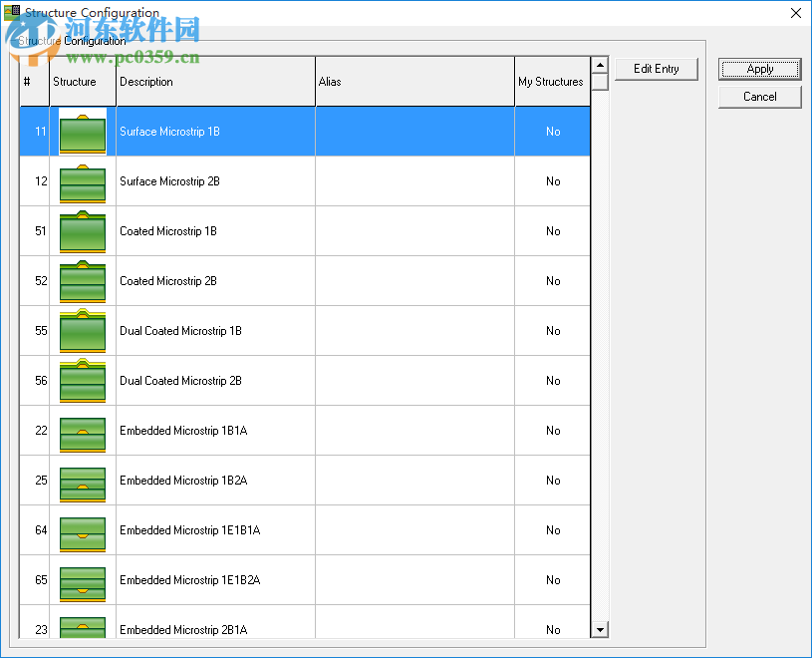Image resolution: width=812 pixels, height=658 pixels.
Task: Click the Alias column header
Action: click(x=414, y=82)
